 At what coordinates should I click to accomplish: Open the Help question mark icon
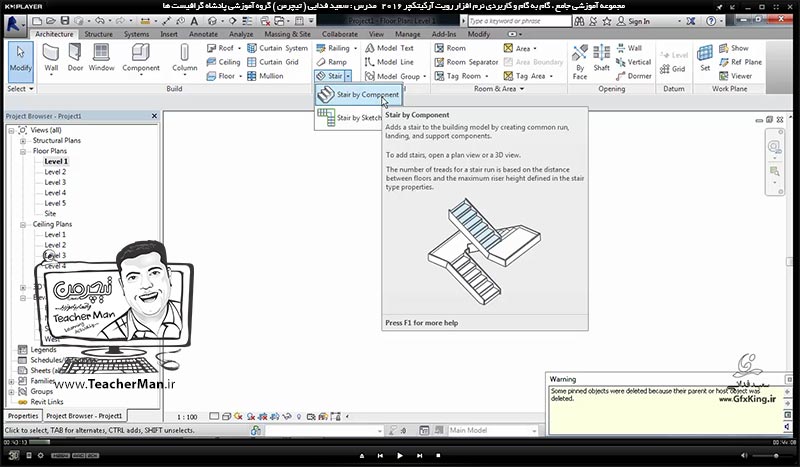[x=711, y=21]
